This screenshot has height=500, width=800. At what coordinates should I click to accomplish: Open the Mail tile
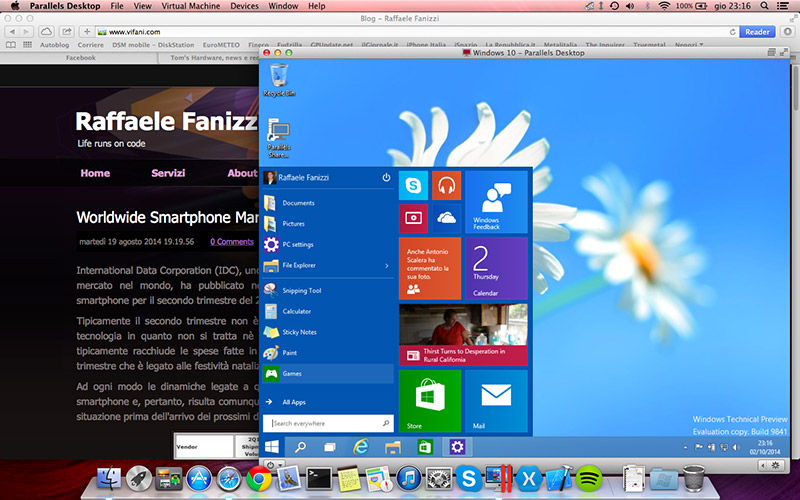(496, 401)
